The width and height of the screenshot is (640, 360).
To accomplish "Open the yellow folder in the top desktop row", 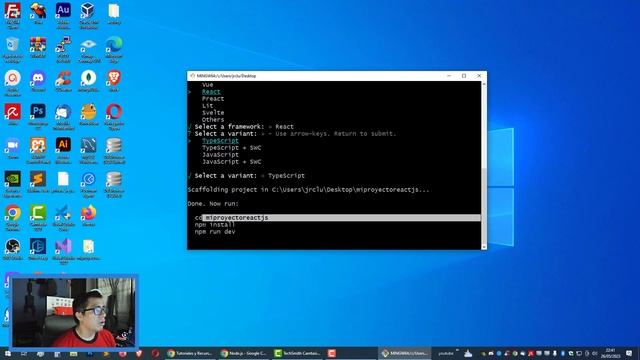I will [x=114, y=11].
